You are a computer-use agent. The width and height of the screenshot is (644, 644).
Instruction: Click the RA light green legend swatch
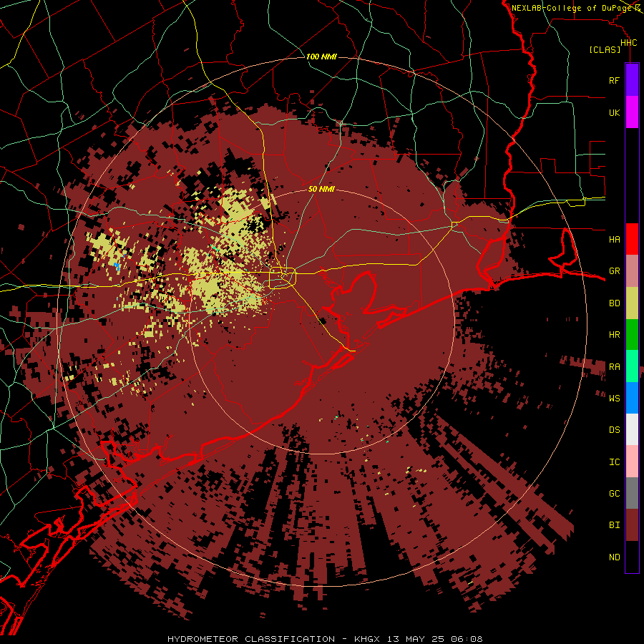[632, 366]
